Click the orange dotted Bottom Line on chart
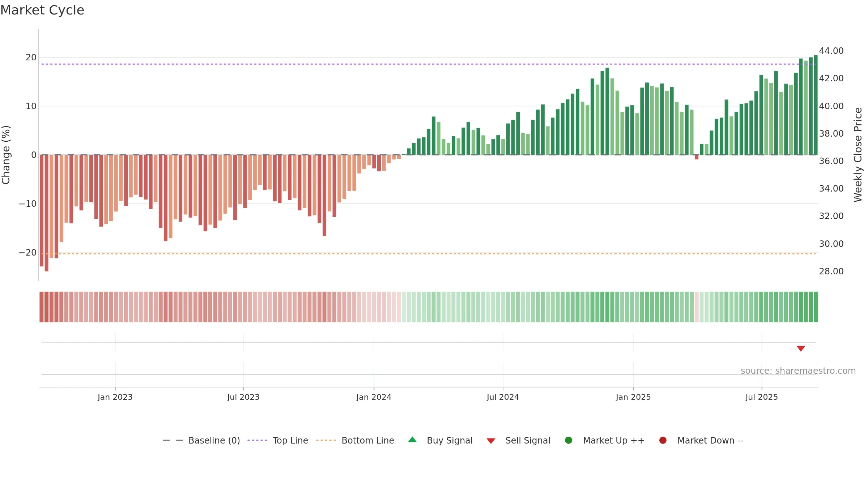The height and width of the screenshot is (488, 868). [429, 254]
